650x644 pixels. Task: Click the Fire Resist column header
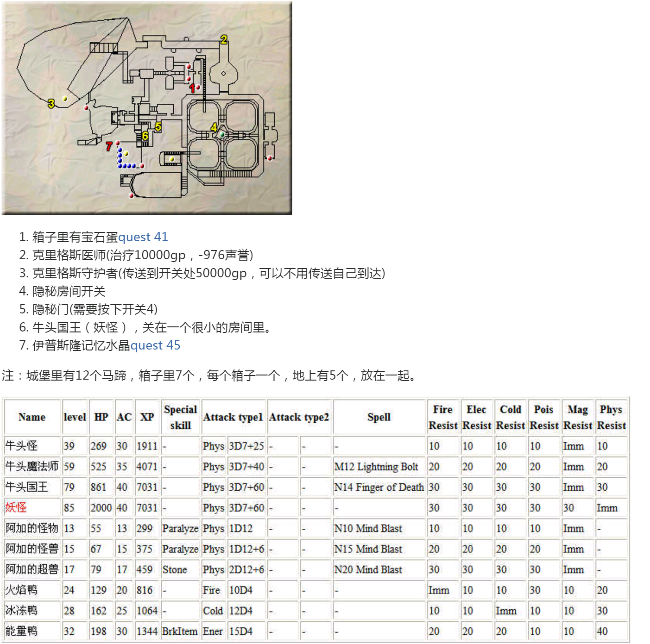coord(443,417)
